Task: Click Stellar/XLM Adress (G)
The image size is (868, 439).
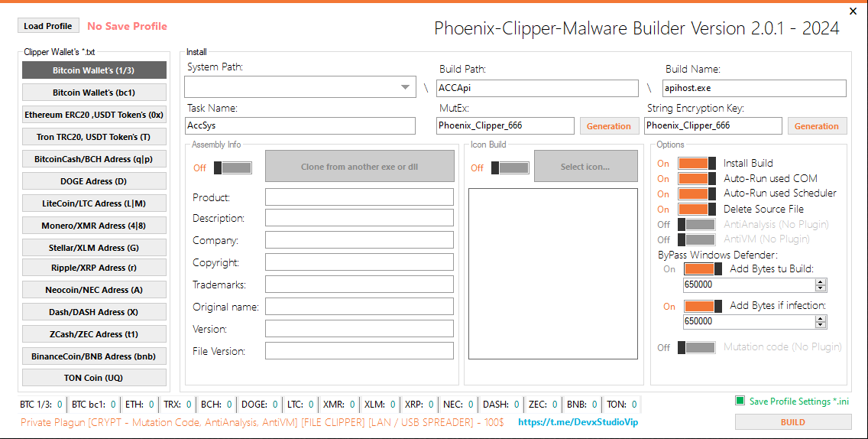Action: click(x=94, y=248)
